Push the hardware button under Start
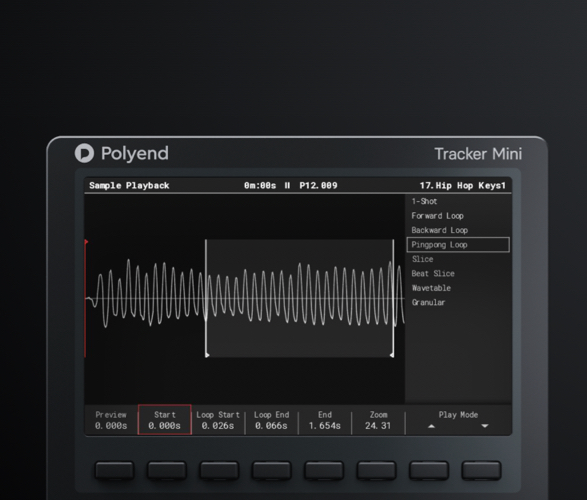Screen dimensions: 587x500 pos(167,470)
